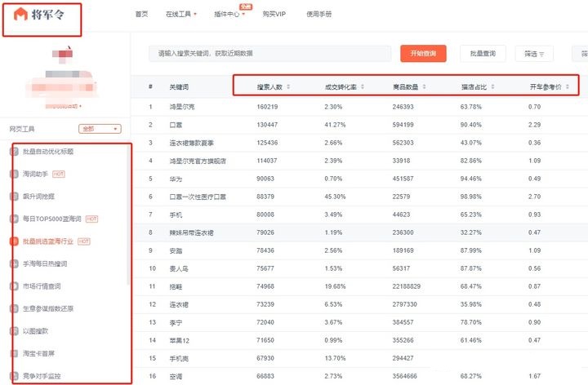The width and height of the screenshot is (588, 385).
Task: Click the 每日TOP5000蓝海词 icon
Action: 15,219
